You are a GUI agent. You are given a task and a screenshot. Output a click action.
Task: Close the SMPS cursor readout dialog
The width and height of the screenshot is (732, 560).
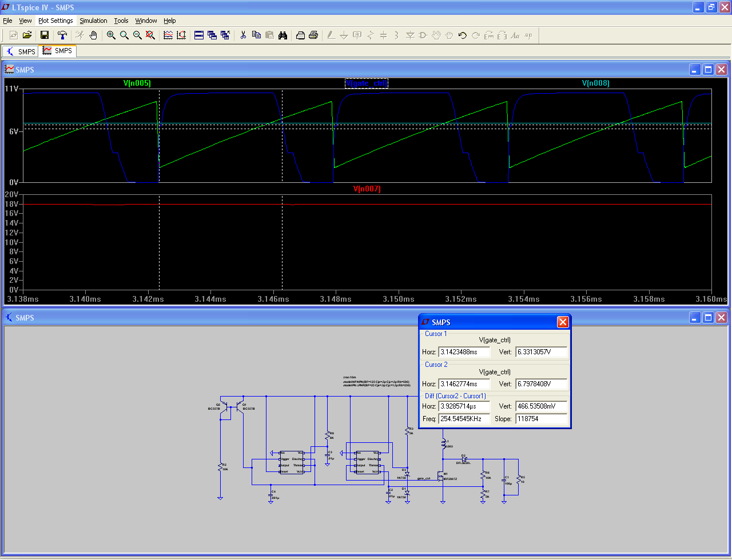[x=563, y=322]
